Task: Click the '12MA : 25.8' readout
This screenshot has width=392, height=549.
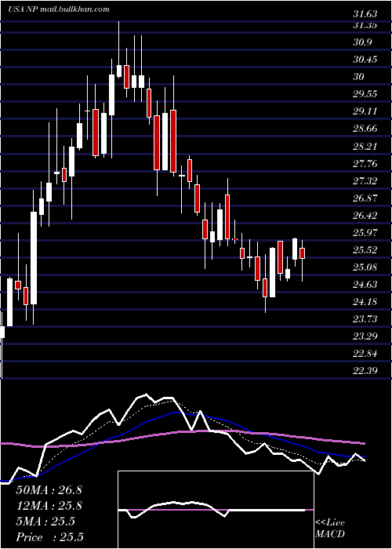Action: coord(49,506)
